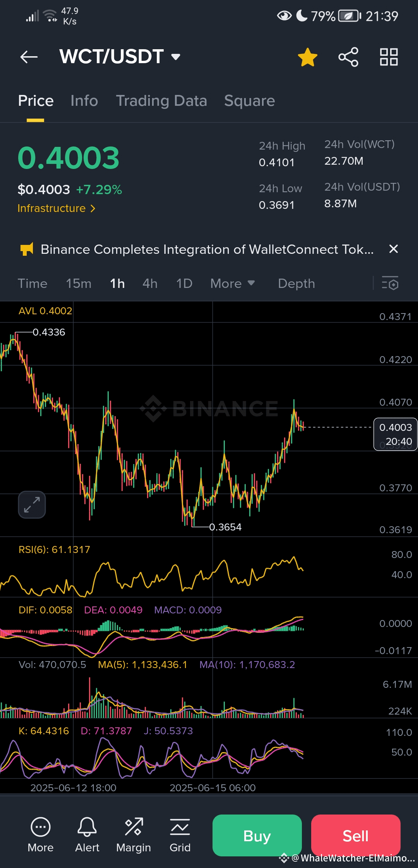Tap the Vol: 470,070.5 label
The width and height of the screenshot is (418, 868).
(x=52, y=665)
